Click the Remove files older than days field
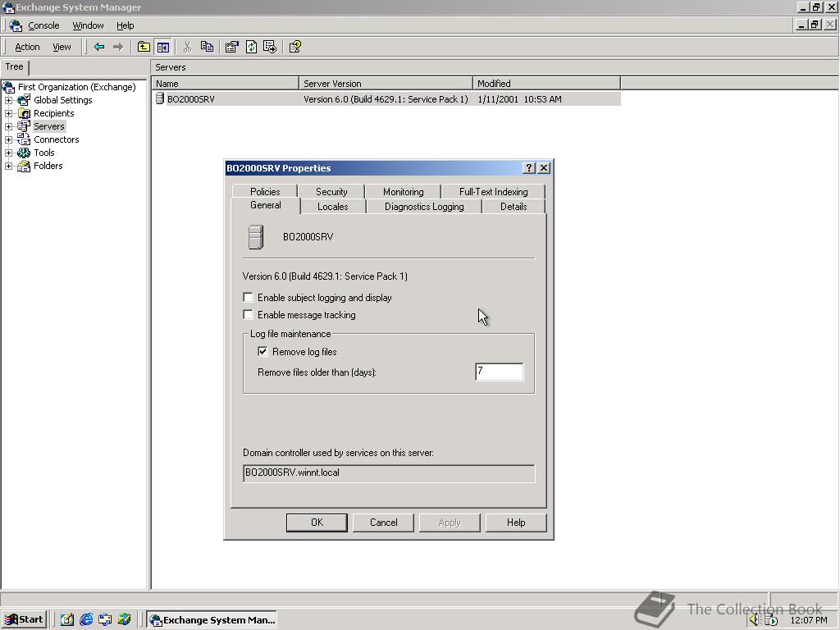 click(500, 372)
